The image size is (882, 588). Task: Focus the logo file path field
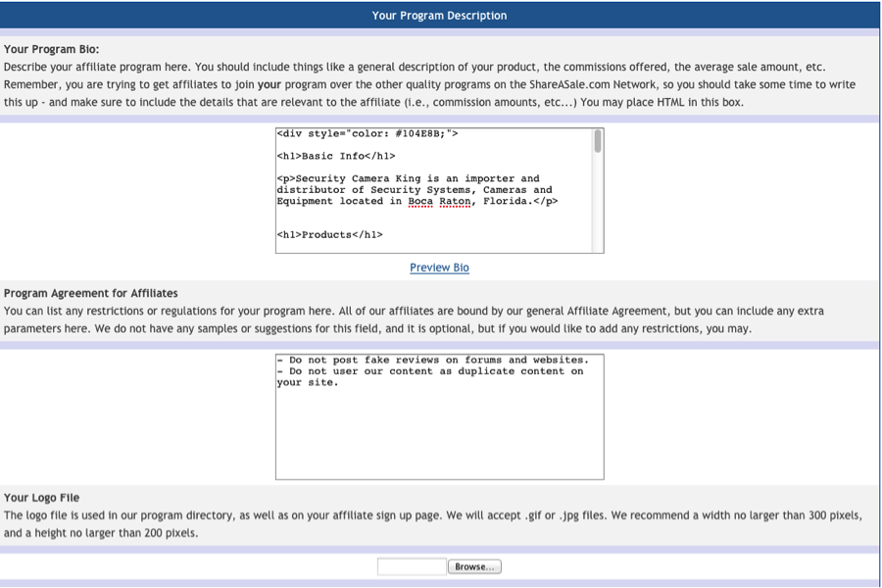coord(412,566)
